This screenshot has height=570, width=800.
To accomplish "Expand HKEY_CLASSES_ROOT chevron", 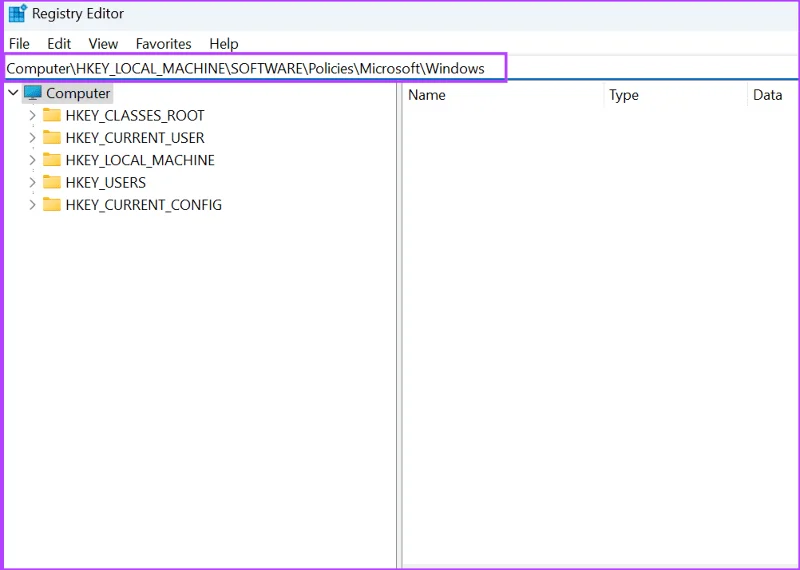I will click(x=32, y=115).
